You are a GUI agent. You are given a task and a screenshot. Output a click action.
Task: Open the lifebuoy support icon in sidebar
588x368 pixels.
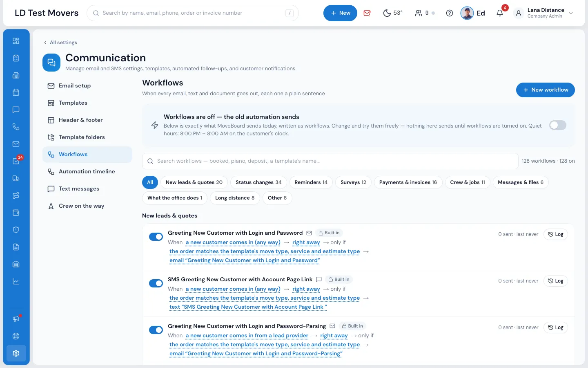tap(16, 336)
